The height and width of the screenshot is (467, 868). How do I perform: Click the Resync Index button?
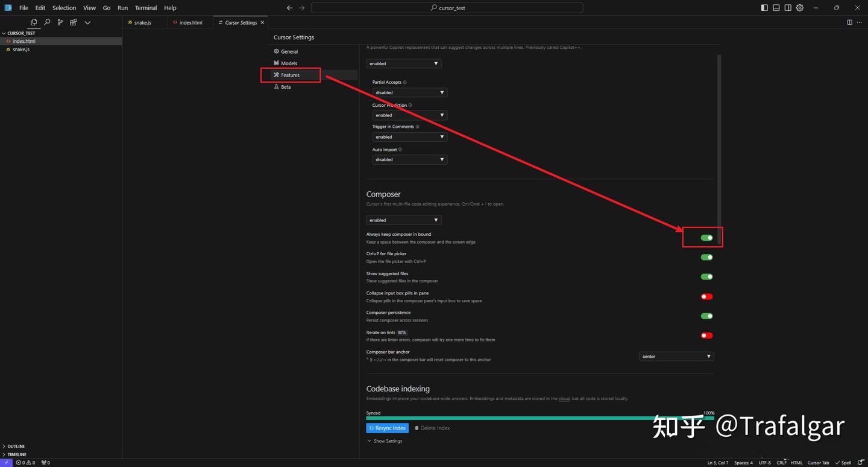[x=387, y=428]
